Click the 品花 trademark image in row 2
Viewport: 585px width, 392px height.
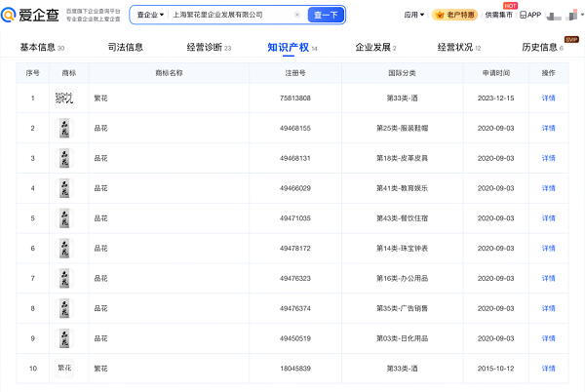63,128
